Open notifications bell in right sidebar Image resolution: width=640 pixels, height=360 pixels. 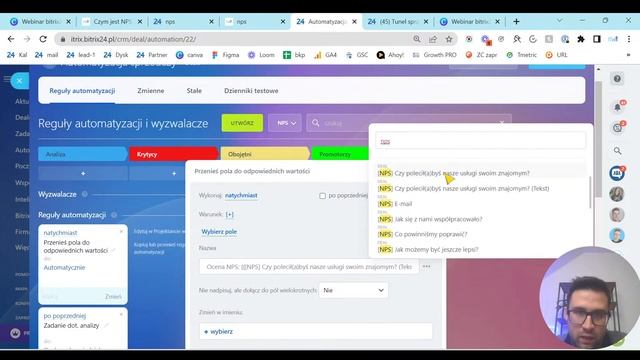[x=617, y=107]
